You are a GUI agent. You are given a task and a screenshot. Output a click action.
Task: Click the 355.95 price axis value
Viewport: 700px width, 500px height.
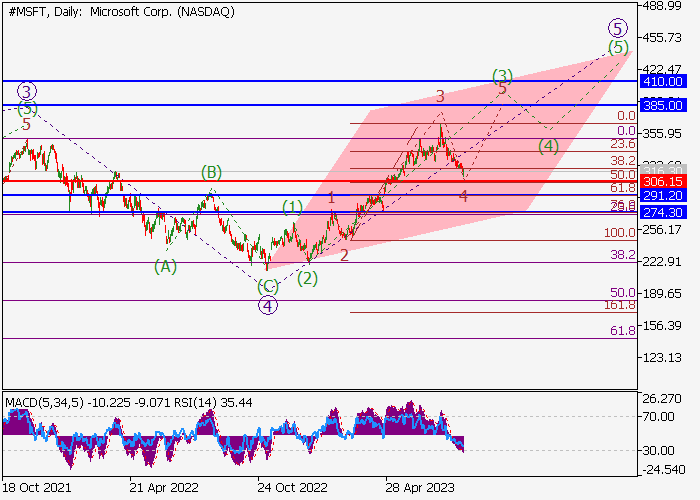(662, 134)
